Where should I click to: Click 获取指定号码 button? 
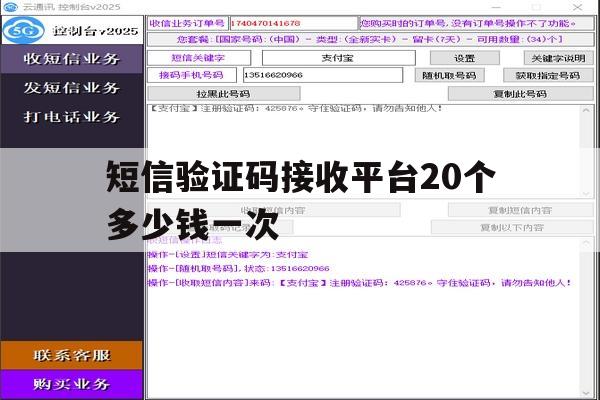[548, 75]
